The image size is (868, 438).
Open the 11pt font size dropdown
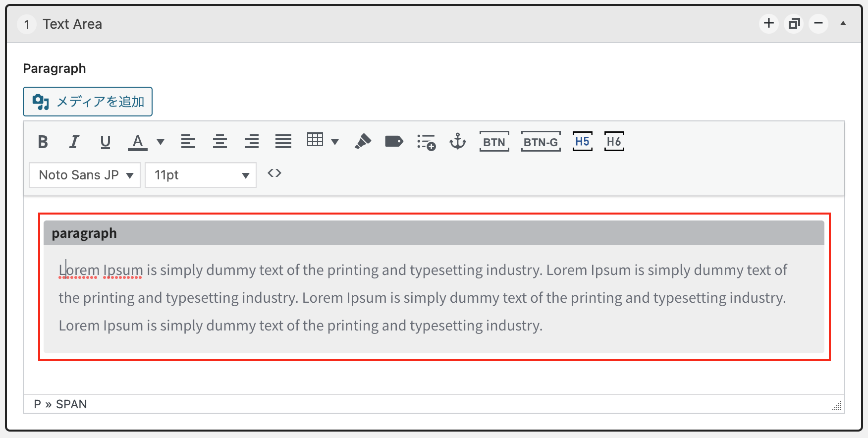(x=201, y=175)
